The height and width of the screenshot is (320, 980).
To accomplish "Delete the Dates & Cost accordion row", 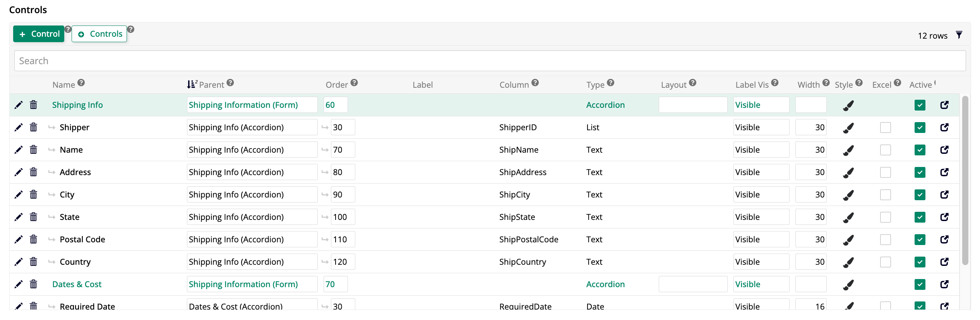I will point(34,284).
